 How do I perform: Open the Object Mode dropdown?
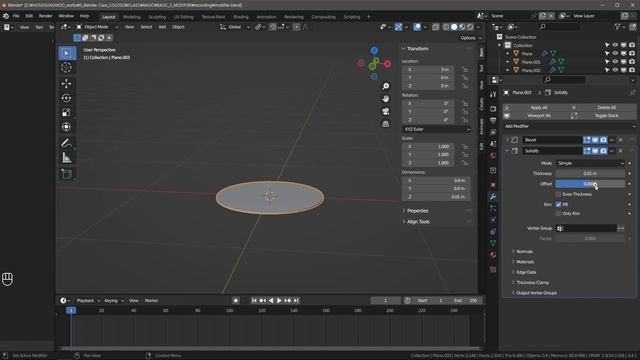(97, 27)
